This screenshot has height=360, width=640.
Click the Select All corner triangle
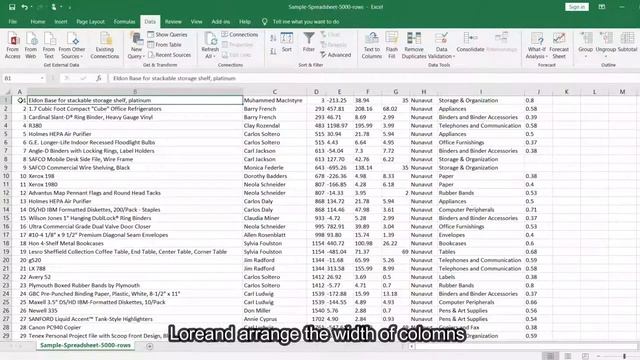(6, 92)
